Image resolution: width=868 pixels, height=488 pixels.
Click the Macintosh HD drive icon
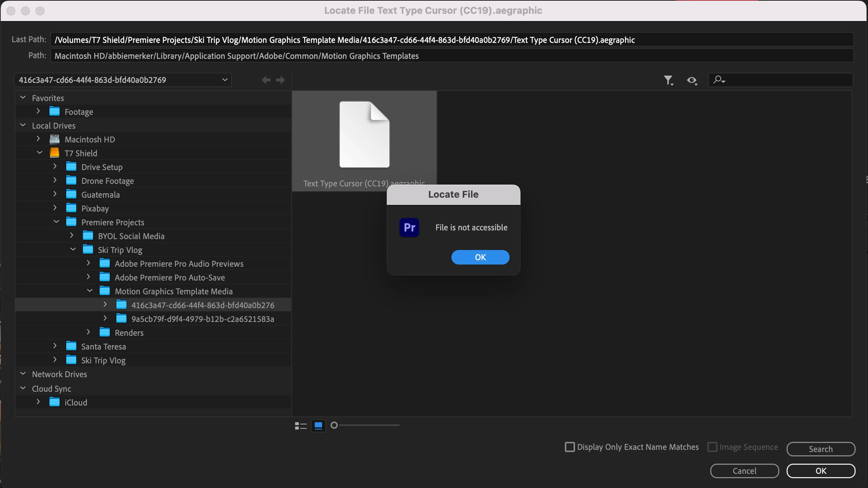(x=55, y=139)
